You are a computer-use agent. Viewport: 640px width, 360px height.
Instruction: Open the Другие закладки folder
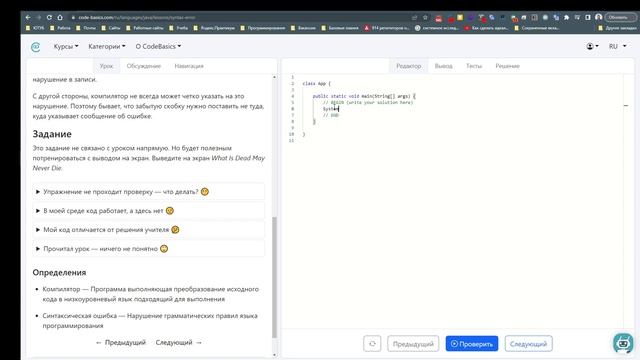click(617, 28)
